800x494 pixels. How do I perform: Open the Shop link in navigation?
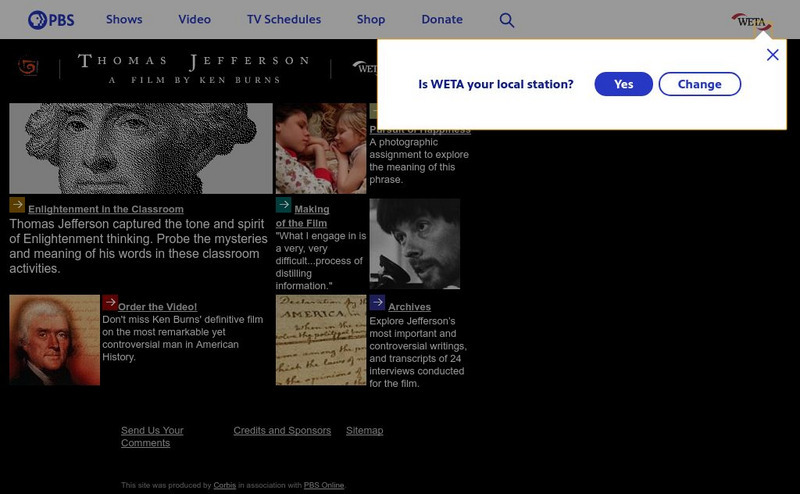(x=371, y=19)
